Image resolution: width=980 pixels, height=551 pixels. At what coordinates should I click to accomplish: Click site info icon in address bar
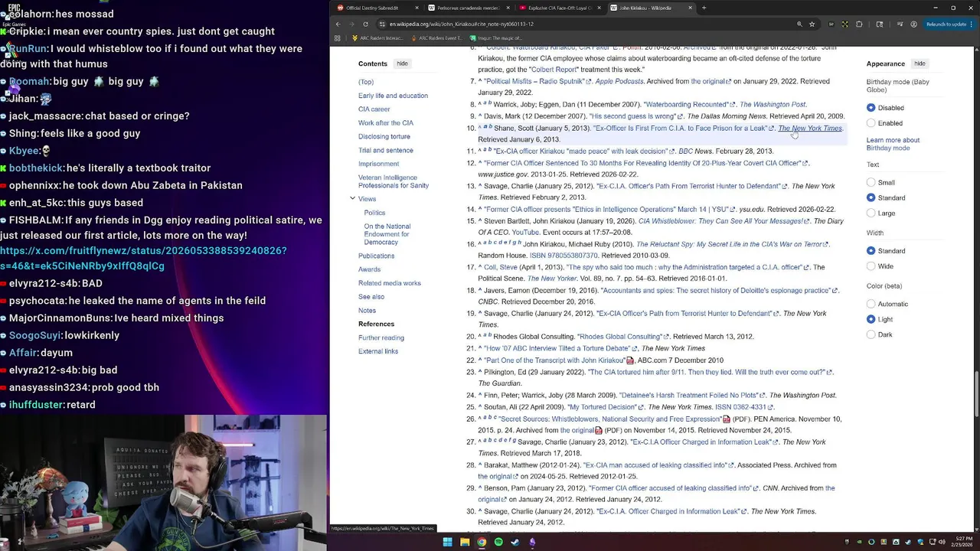click(381, 24)
